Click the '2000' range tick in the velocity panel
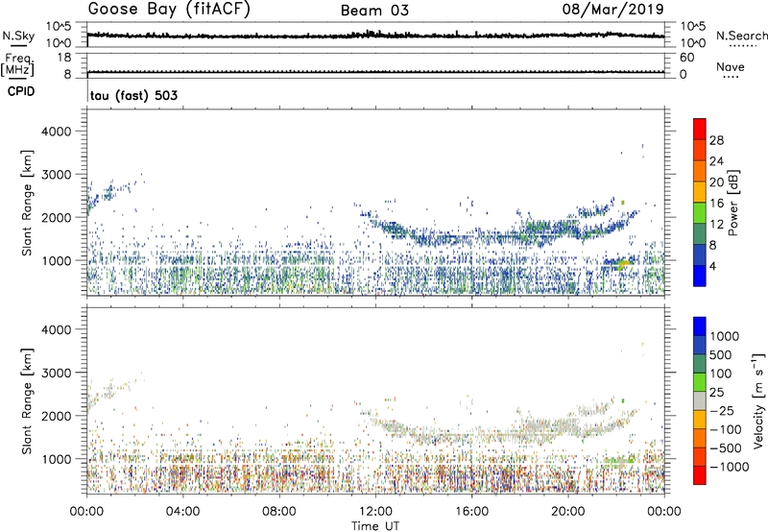This screenshot has width=768, height=532. click(x=56, y=416)
